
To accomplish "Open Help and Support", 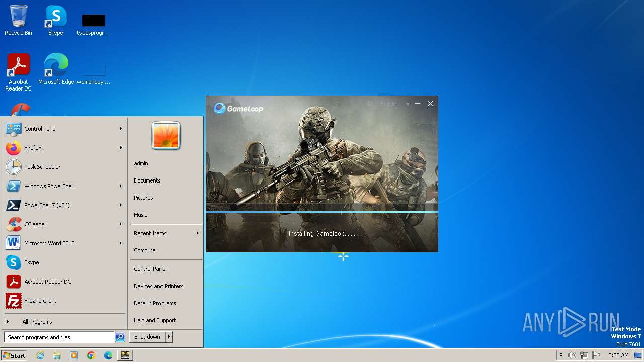I will 166,320.
